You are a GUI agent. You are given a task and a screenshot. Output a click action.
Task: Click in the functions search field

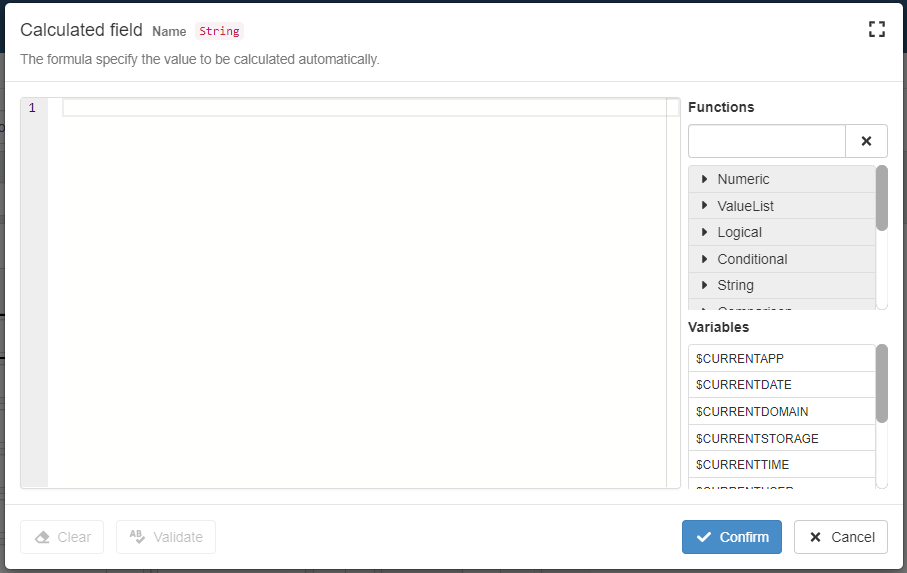pyautogui.click(x=766, y=141)
